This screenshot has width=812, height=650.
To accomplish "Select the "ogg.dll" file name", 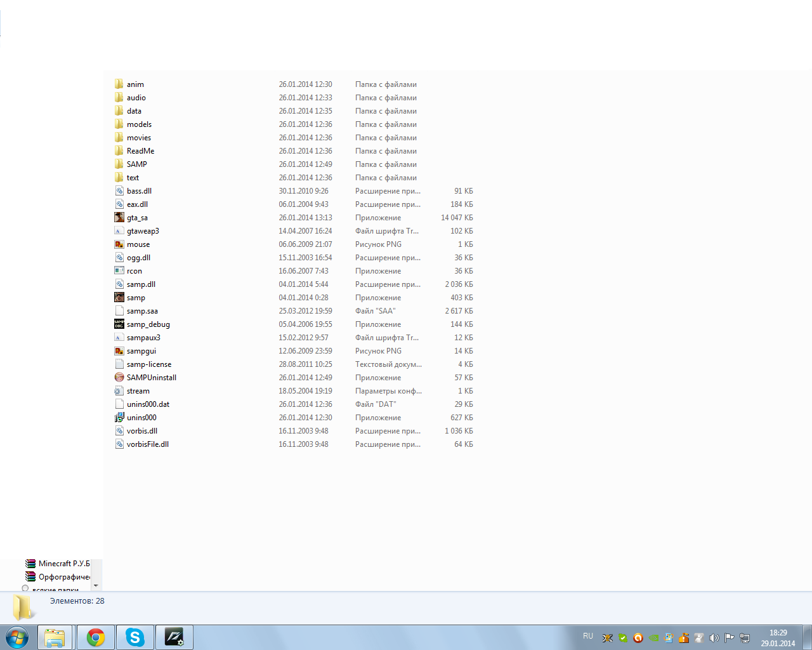I will pyautogui.click(x=138, y=258).
